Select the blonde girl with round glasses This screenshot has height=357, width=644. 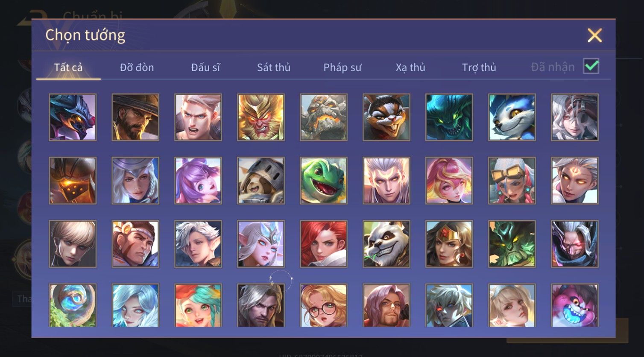click(324, 305)
